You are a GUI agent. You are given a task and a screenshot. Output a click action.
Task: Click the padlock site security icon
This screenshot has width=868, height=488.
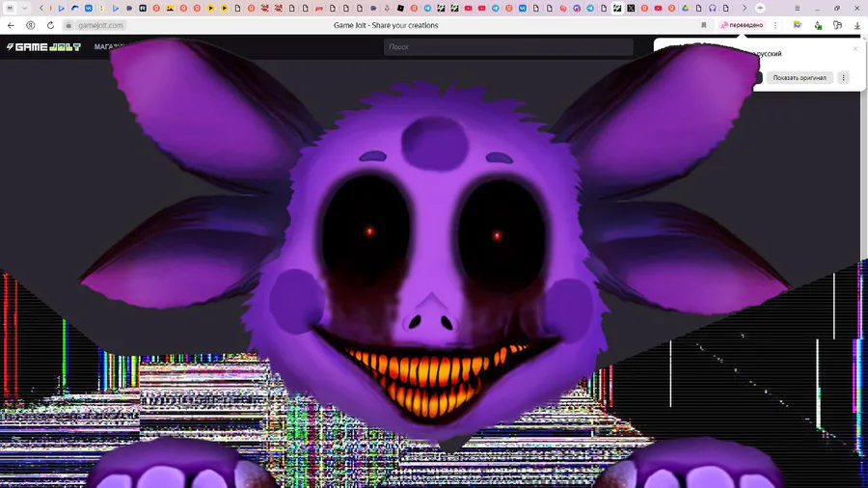[68, 25]
